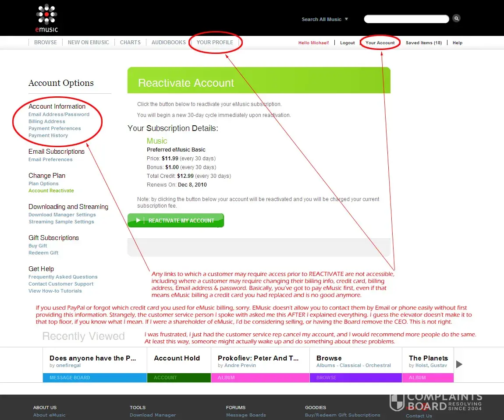
Task: Open Buy/Redeem Gift Subscriptions footer link
Action: (343, 415)
